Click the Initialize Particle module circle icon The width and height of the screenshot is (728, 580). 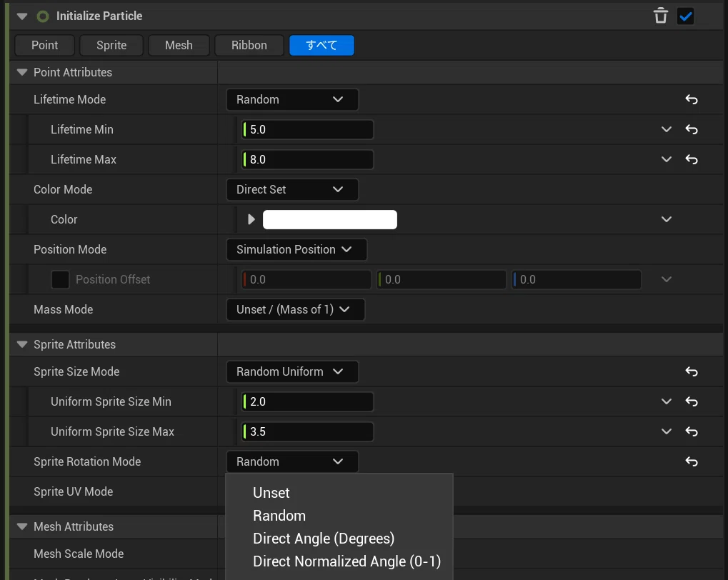tap(43, 16)
